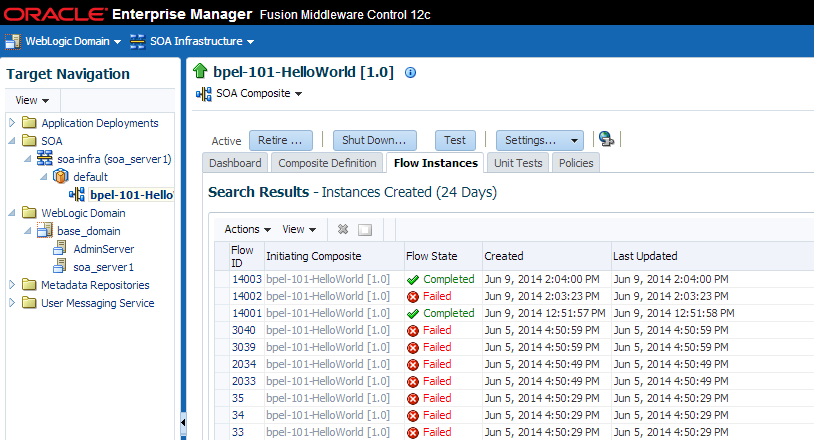The height and width of the screenshot is (440, 814).
Task: Select soa_server1 in the navigation tree
Action: (104, 267)
